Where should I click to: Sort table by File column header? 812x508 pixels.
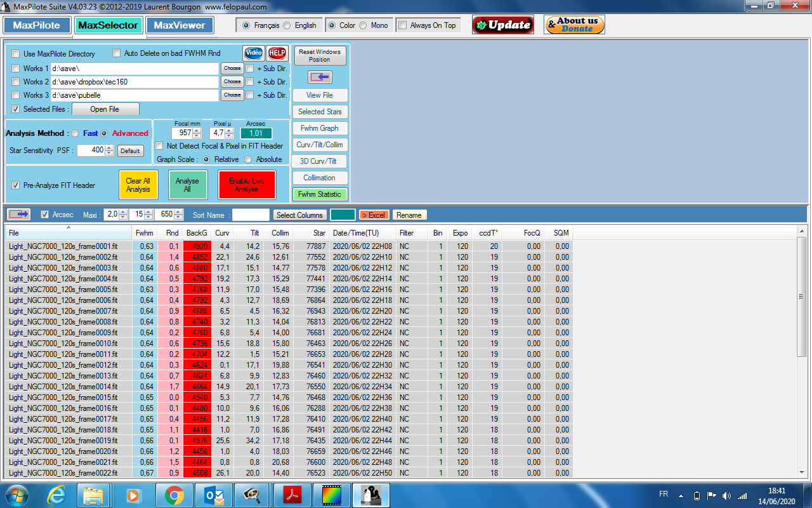[x=69, y=233]
